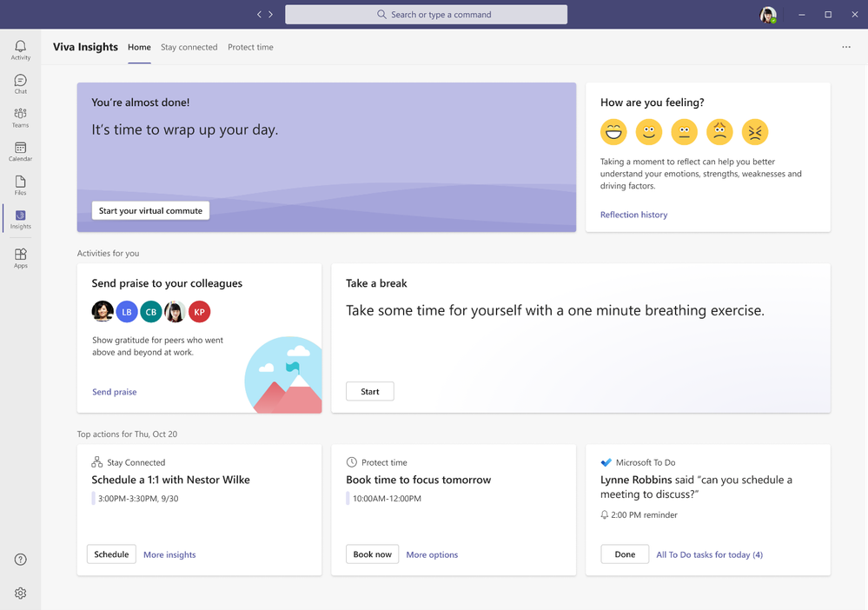Viewport: 868px width, 610px height.
Task: Click the search or command box
Action: [427, 15]
